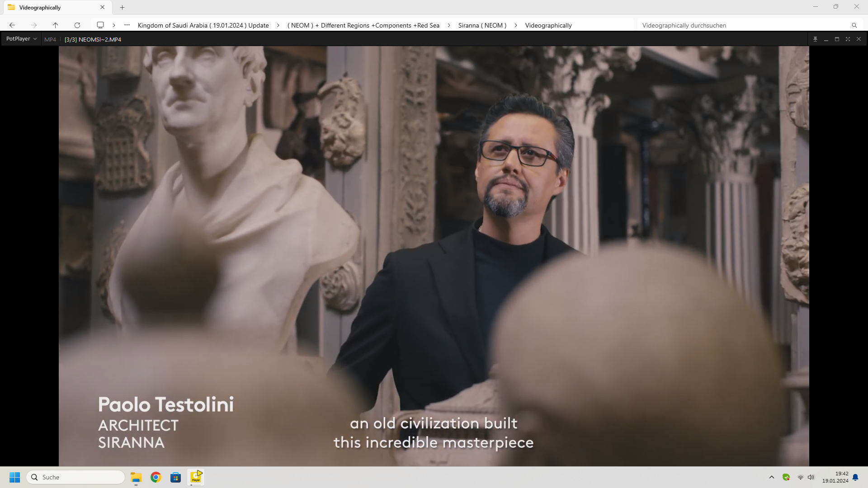Maximize the PotPlayer window

pos(837,39)
